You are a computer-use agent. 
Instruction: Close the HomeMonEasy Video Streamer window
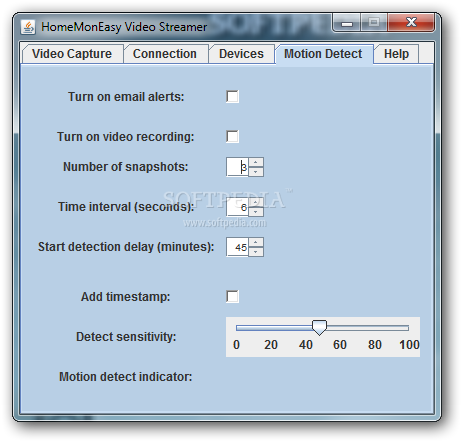point(411,23)
